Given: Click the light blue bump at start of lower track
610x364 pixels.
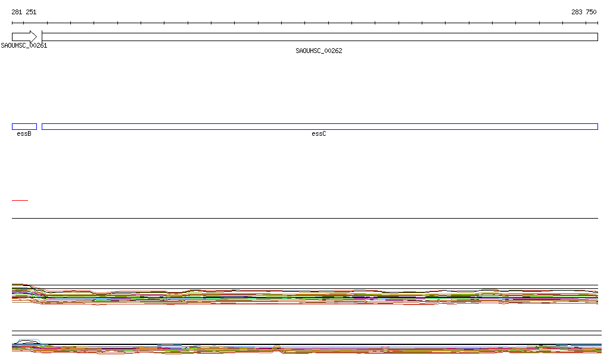Looking at the screenshot, I should click(x=29, y=341).
